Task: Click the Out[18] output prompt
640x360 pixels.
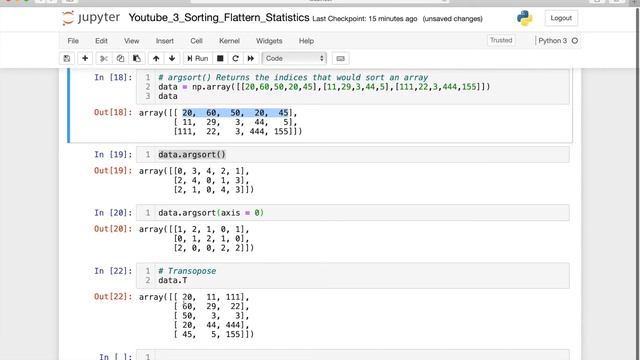Action: [x=113, y=112]
